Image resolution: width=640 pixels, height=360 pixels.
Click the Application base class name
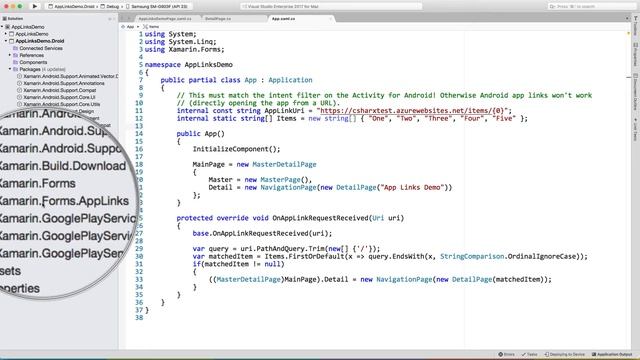tap(290, 80)
